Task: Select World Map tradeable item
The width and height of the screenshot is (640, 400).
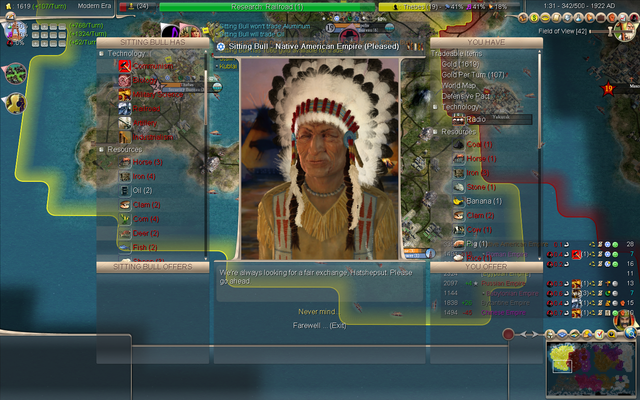Action: point(458,85)
